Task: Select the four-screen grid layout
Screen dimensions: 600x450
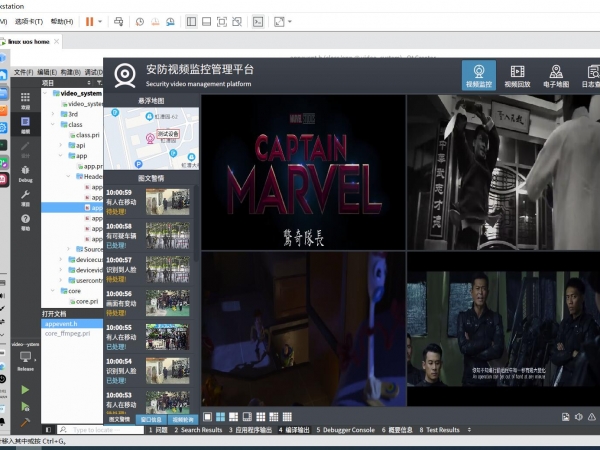Action: (220, 416)
